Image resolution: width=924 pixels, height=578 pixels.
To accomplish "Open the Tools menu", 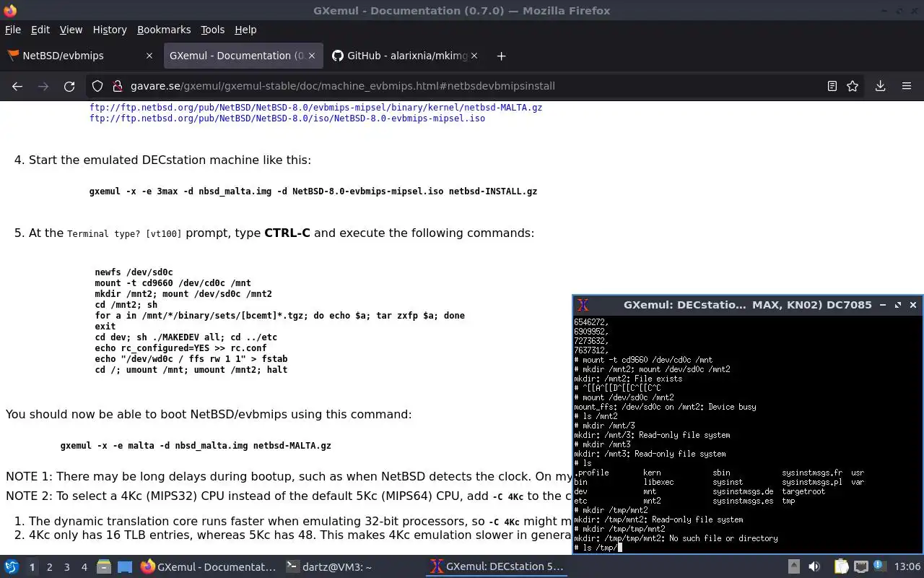I will tap(212, 30).
